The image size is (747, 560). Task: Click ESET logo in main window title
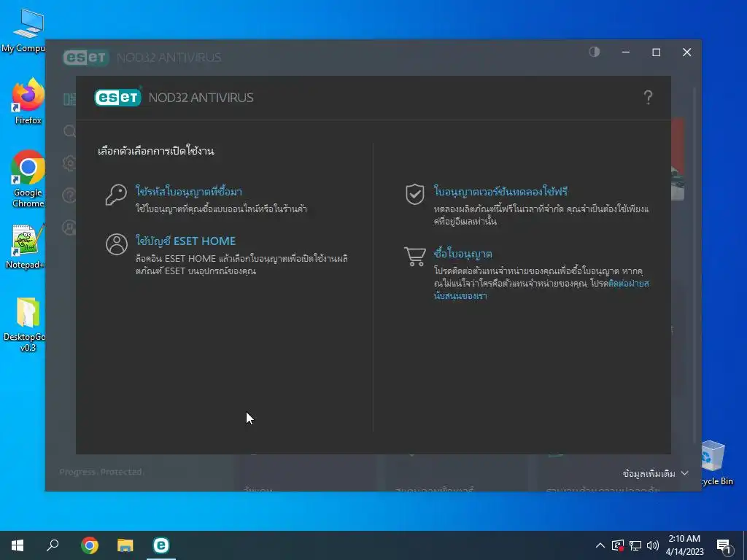[86, 58]
